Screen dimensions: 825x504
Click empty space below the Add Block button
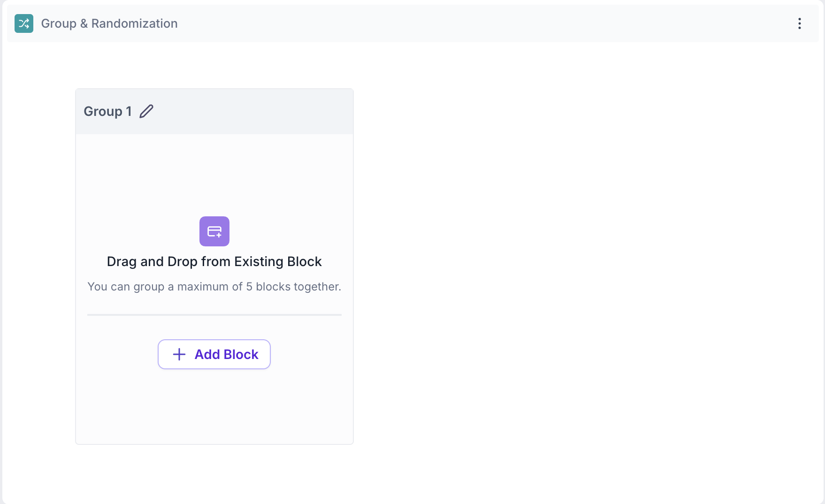[x=214, y=408]
